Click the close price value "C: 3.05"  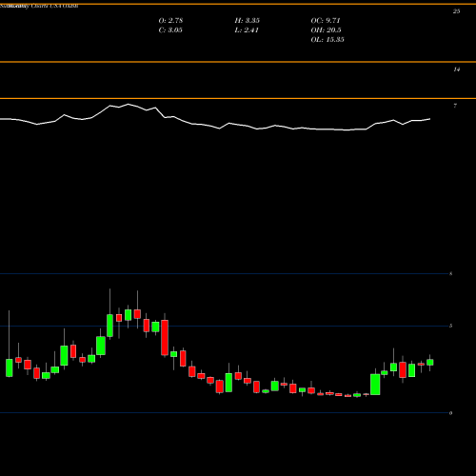pos(170,30)
